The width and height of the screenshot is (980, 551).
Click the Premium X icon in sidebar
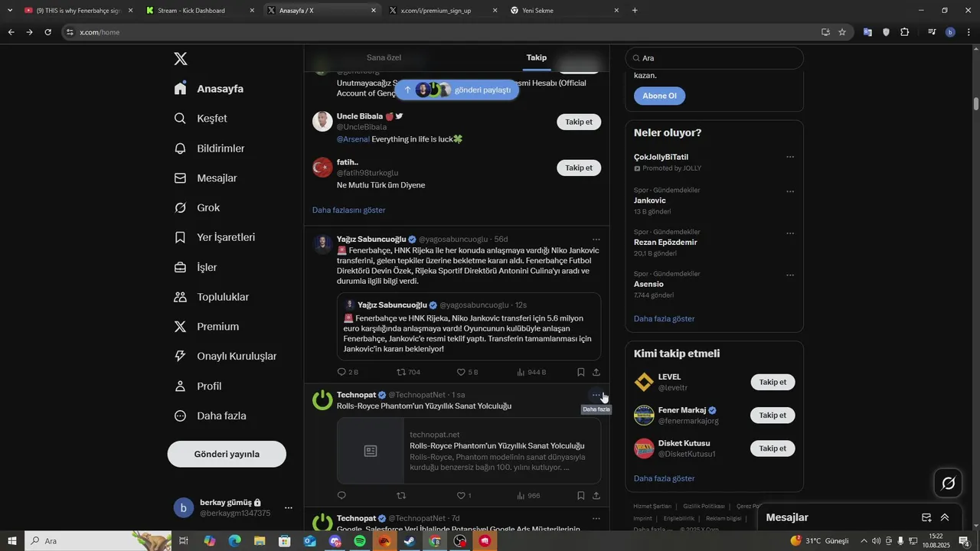point(181,327)
